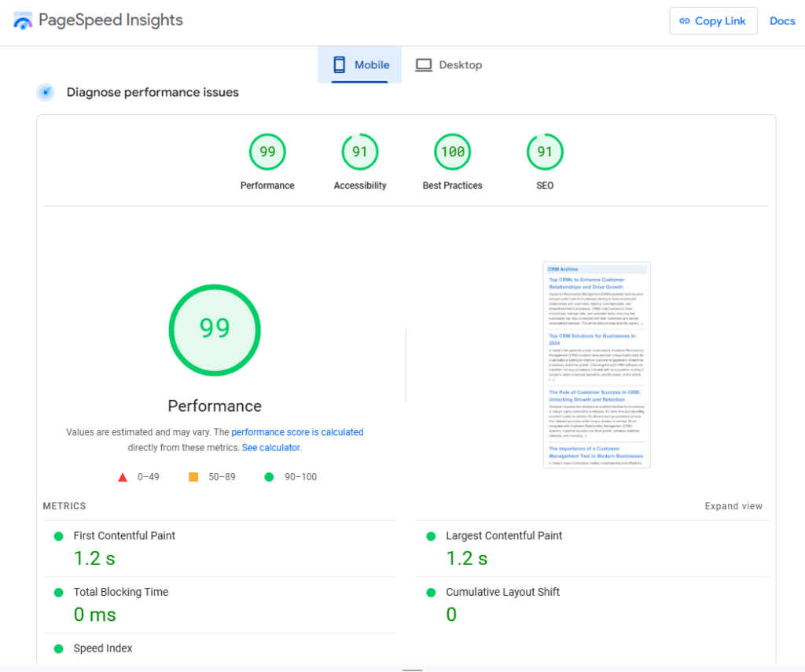
Task: Select the Accessibility 91 score gauge
Action: click(360, 152)
